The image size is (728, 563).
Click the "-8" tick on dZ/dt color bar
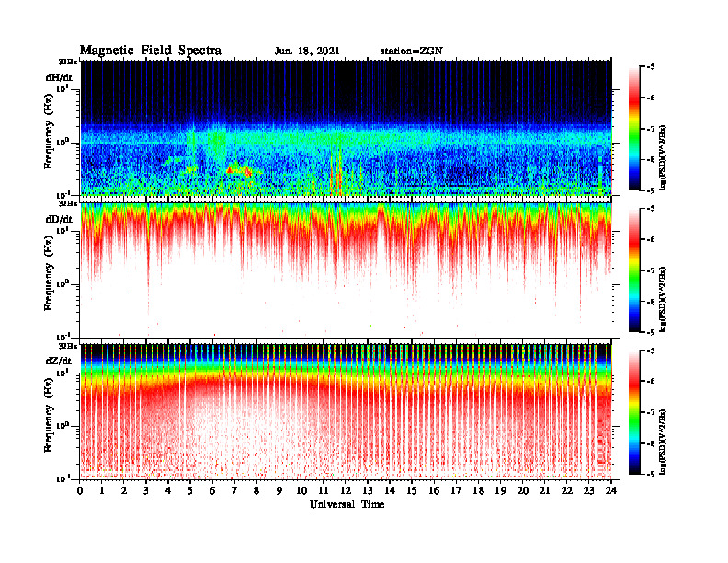point(651,443)
